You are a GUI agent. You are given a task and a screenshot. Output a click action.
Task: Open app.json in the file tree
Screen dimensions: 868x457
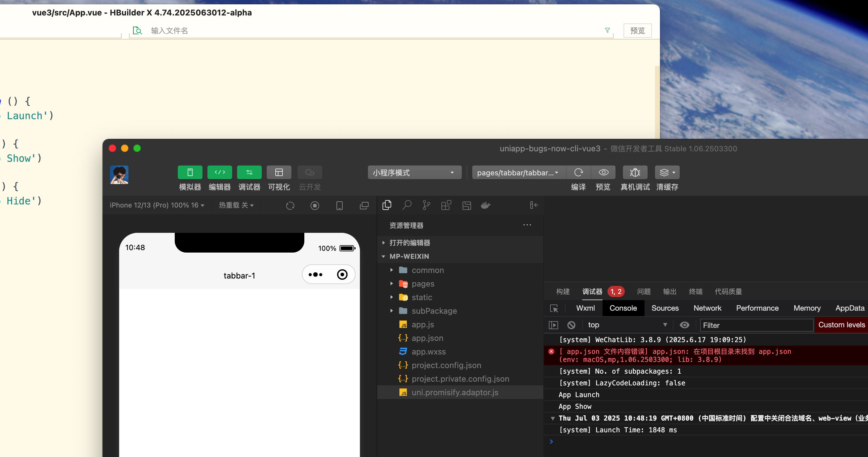pyautogui.click(x=460, y=338)
